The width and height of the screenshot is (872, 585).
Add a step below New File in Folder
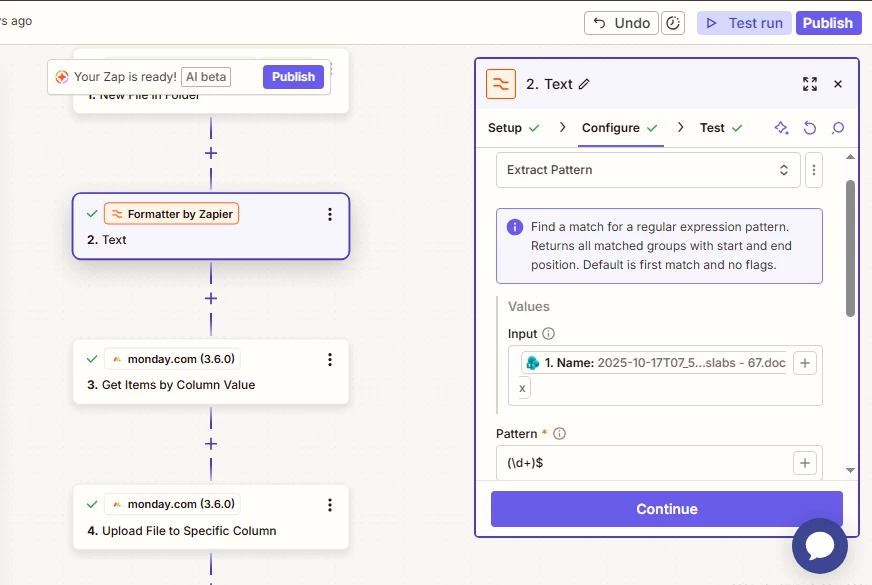(x=211, y=153)
